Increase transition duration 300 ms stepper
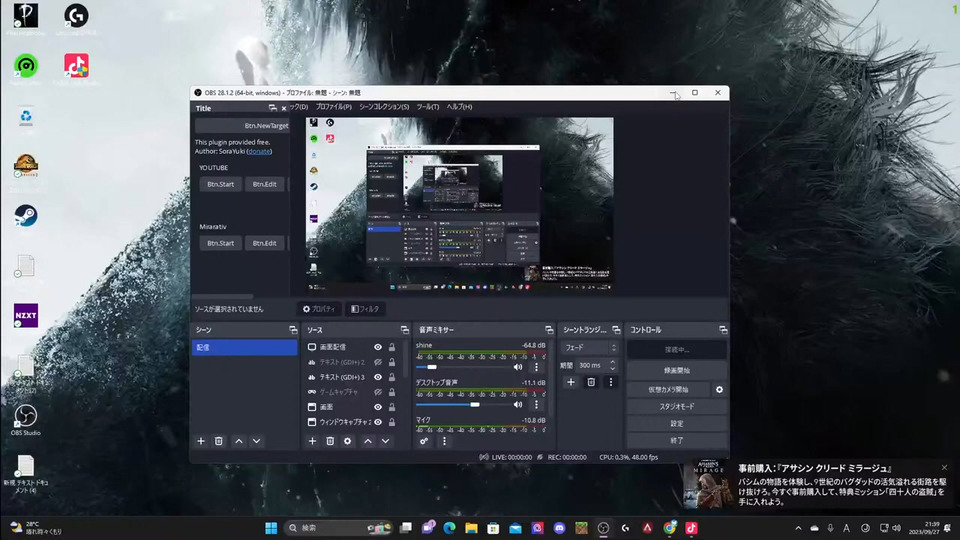This screenshot has height=540, width=960. tap(612, 362)
